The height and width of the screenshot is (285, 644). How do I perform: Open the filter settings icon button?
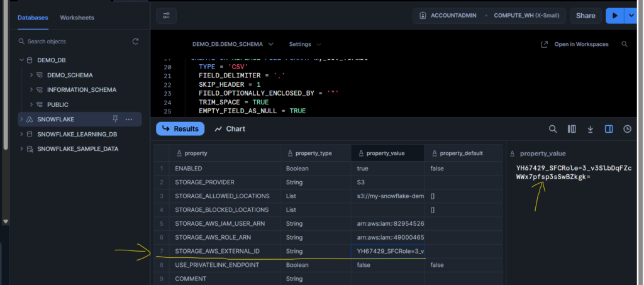point(166,16)
